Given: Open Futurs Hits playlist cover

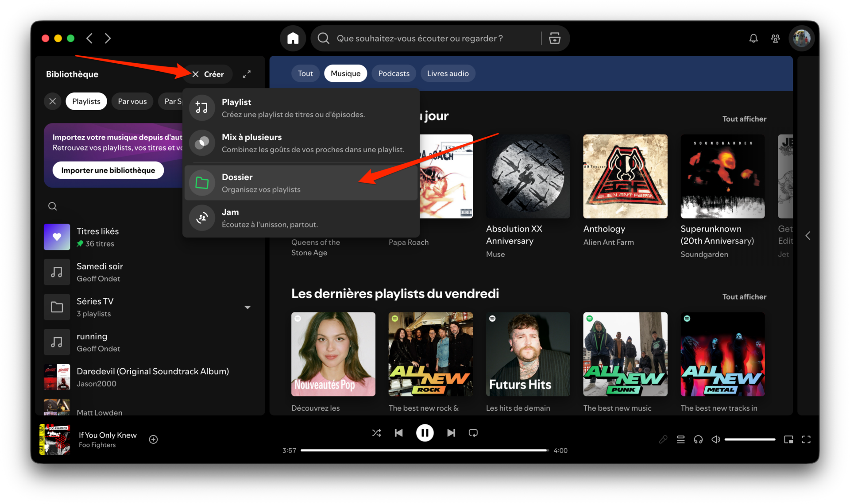Looking at the screenshot, I should coord(528,354).
